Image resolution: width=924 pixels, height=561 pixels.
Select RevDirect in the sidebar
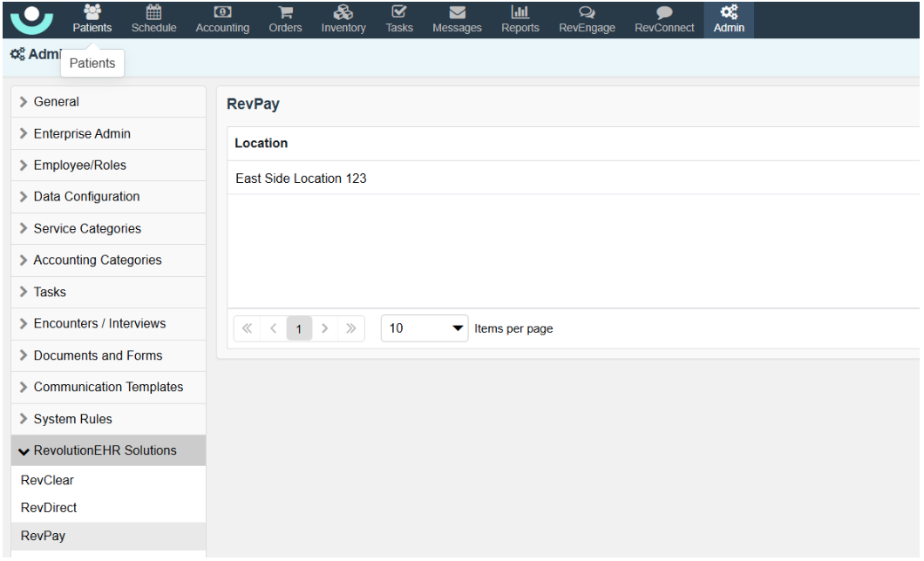pos(108,508)
